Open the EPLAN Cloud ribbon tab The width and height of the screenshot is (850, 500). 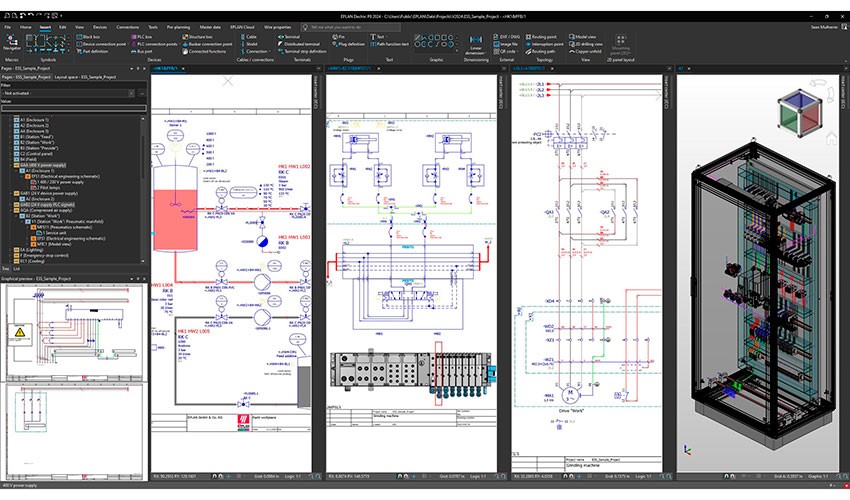tap(242, 27)
